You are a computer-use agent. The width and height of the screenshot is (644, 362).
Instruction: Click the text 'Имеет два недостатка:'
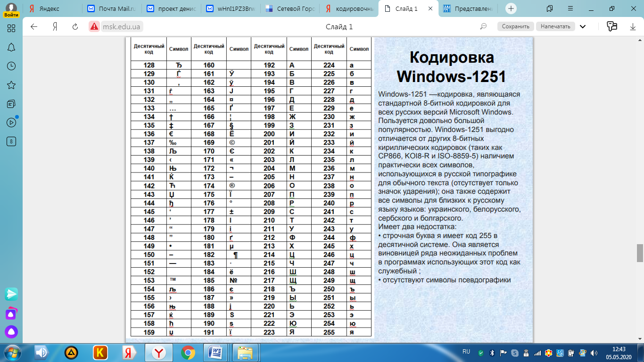417,227
